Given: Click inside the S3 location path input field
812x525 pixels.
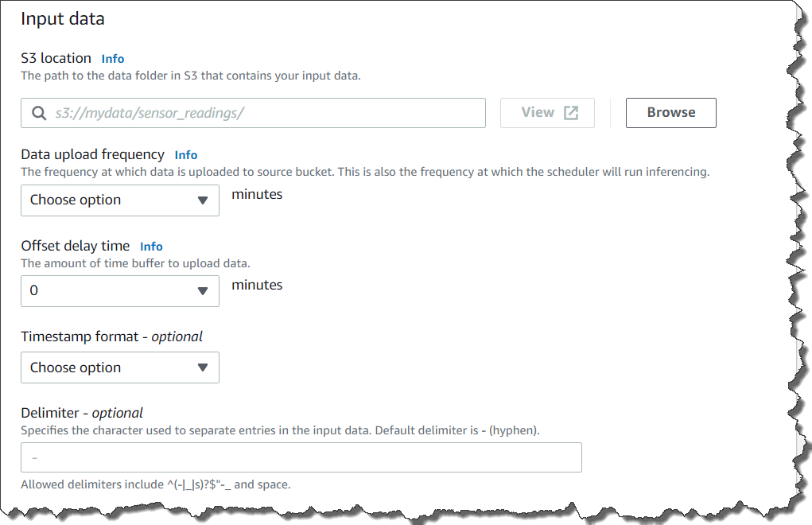Looking at the screenshot, I should 239,113.
